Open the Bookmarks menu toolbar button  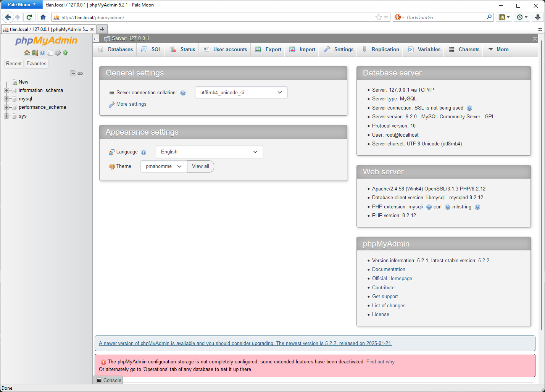[504, 17]
